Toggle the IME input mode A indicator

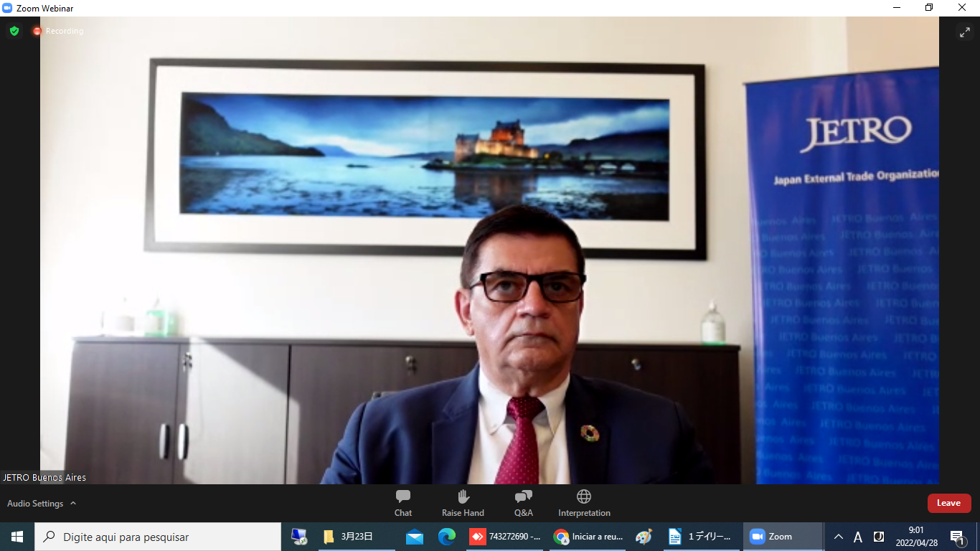coord(857,537)
